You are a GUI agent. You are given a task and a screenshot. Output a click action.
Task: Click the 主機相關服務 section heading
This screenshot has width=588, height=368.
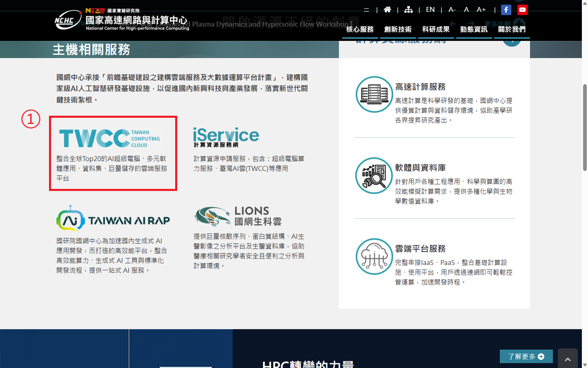click(x=91, y=49)
